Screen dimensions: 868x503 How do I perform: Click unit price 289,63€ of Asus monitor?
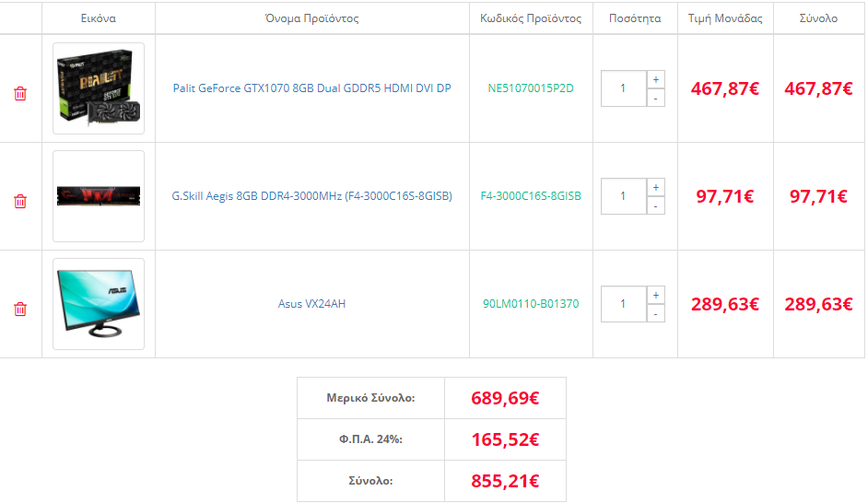[x=725, y=304]
